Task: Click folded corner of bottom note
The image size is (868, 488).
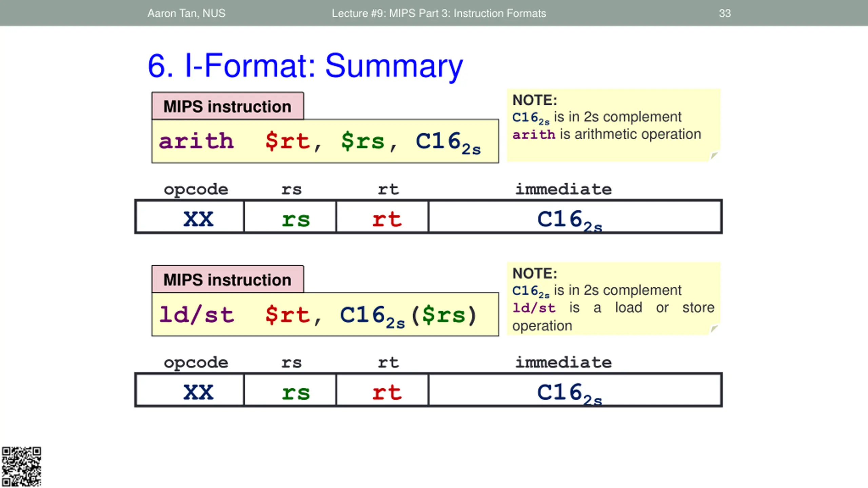Action: (x=714, y=329)
